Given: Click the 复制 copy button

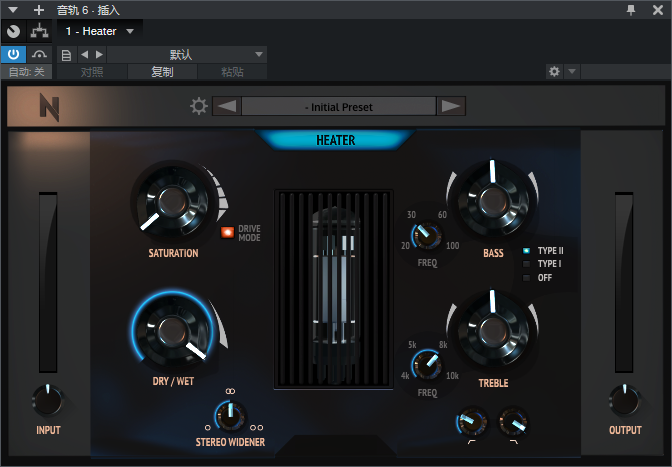Looking at the screenshot, I should point(162,72).
